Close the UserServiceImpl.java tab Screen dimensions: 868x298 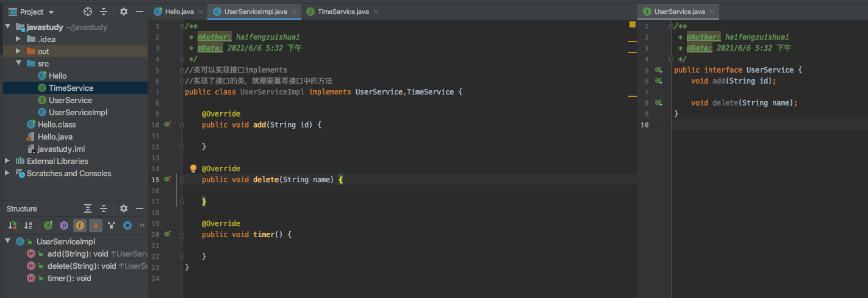[295, 12]
